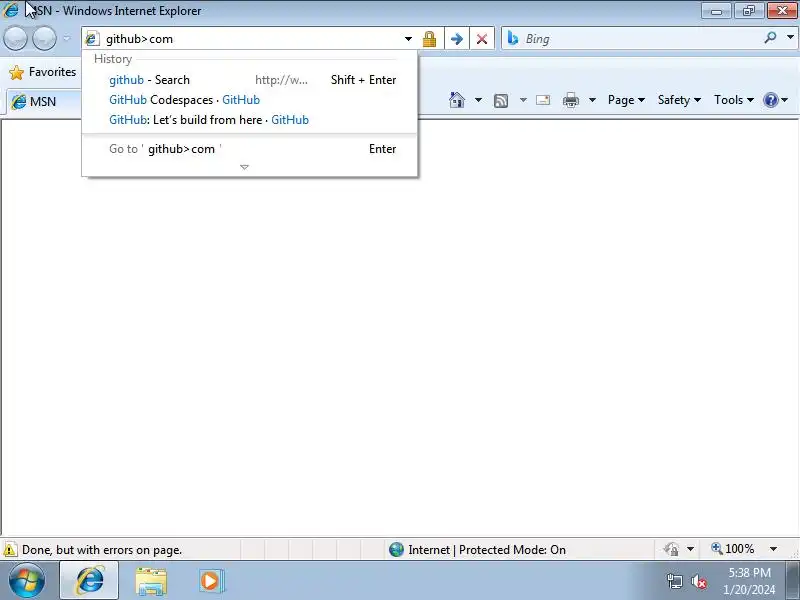Click the privacy/popup status icon in status bar
Image resolution: width=800 pixels, height=600 pixels.
click(x=671, y=549)
